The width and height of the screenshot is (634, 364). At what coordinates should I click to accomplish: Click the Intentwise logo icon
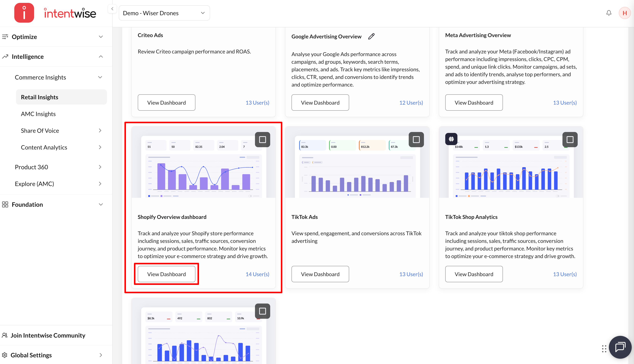24,13
